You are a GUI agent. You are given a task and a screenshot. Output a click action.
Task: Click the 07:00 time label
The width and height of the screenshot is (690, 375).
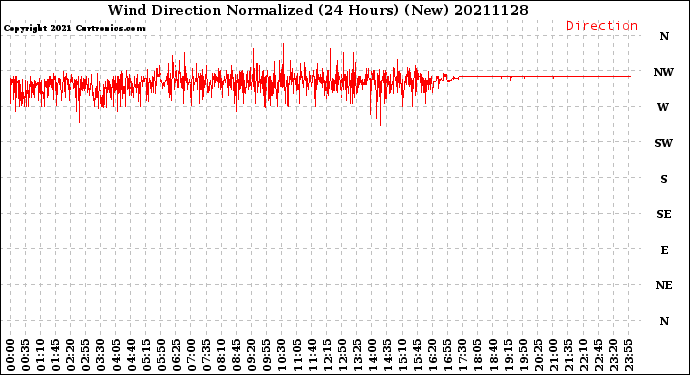coord(191,355)
